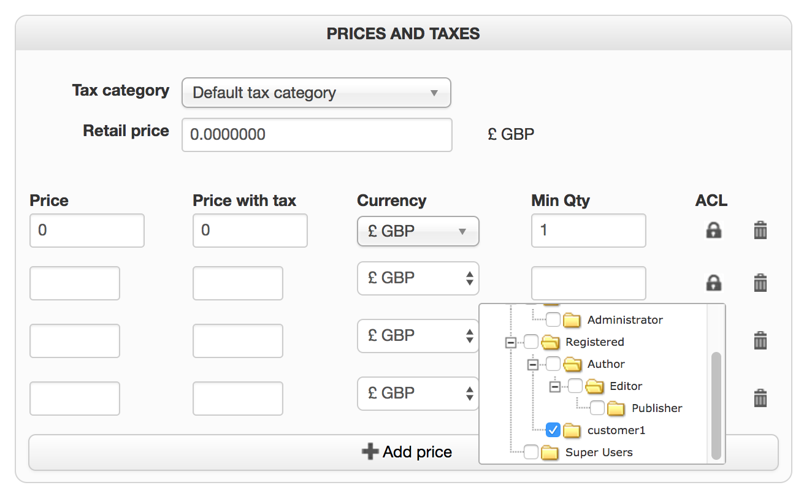Select the Editor tree item label
The image size is (812, 504).
pos(626,386)
